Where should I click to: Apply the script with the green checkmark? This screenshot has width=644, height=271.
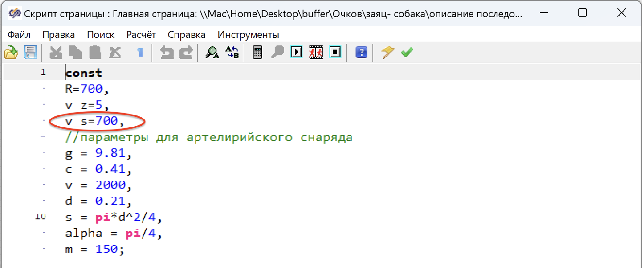407,53
